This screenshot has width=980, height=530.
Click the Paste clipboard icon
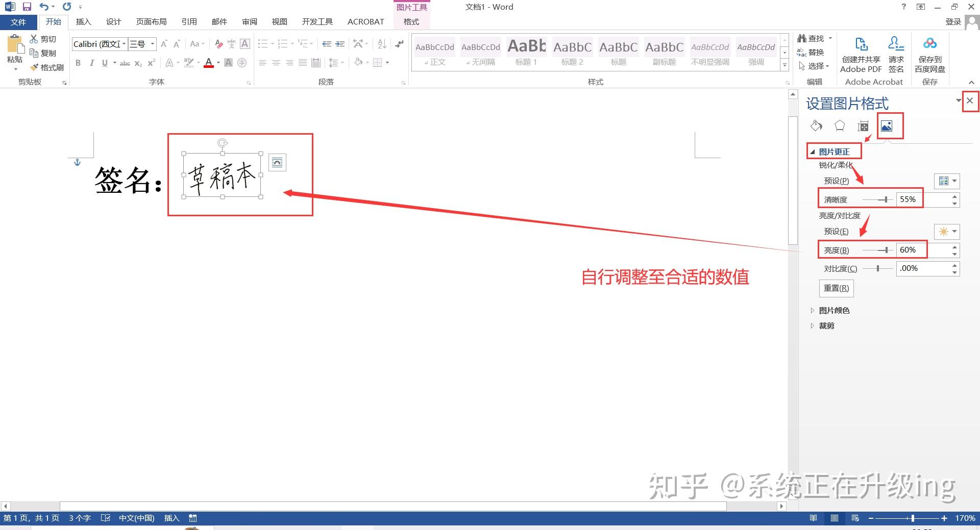[x=15, y=44]
